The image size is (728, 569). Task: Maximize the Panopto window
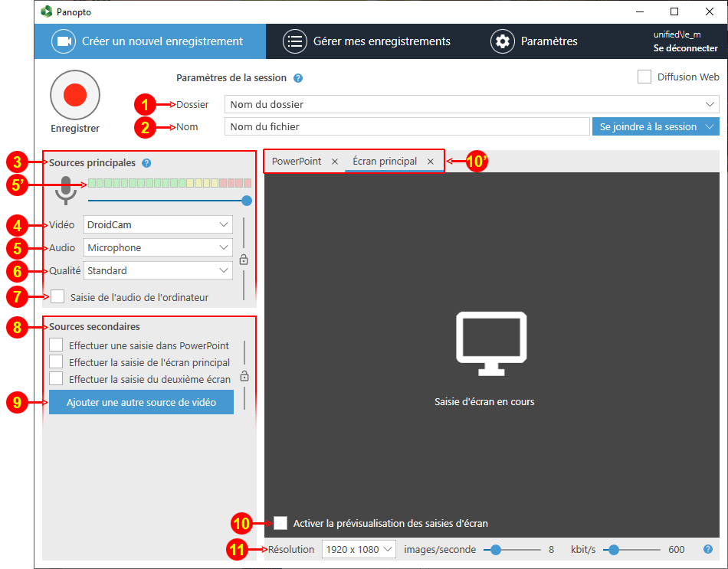pos(674,11)
